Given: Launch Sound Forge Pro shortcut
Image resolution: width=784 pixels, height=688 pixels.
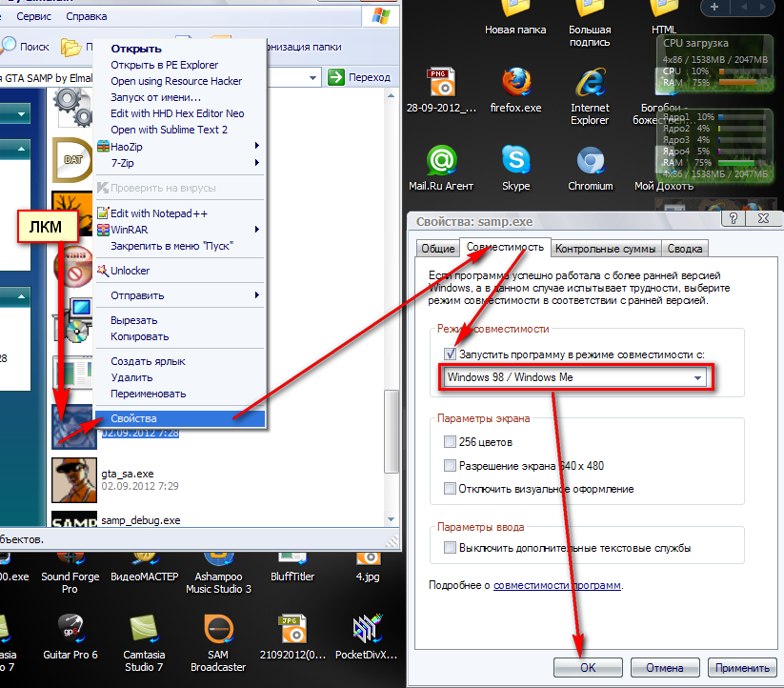Looking at the screenshot, I should (x=70, y=559).
